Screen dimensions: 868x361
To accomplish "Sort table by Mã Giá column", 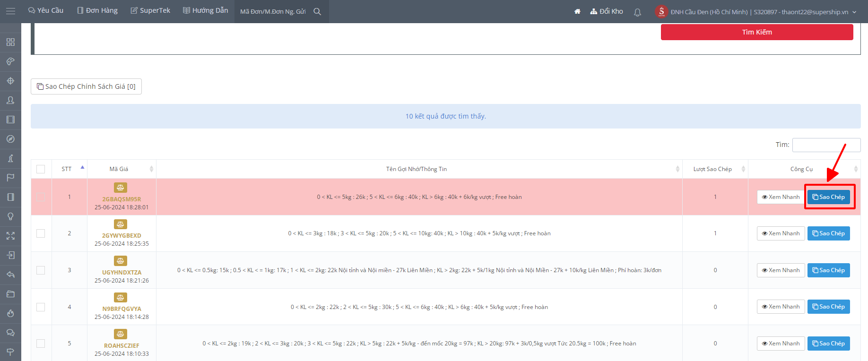I will click(122, 169).
